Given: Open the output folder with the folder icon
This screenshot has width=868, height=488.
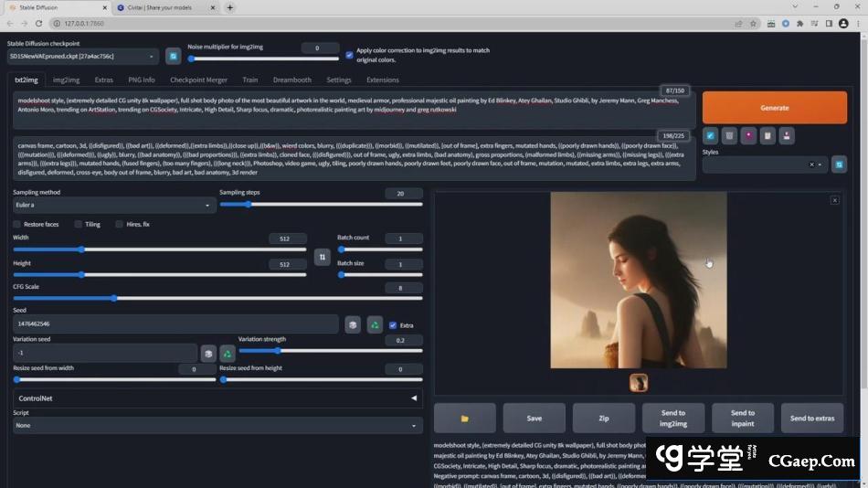Looking at the screenshot, I should 464,418.
